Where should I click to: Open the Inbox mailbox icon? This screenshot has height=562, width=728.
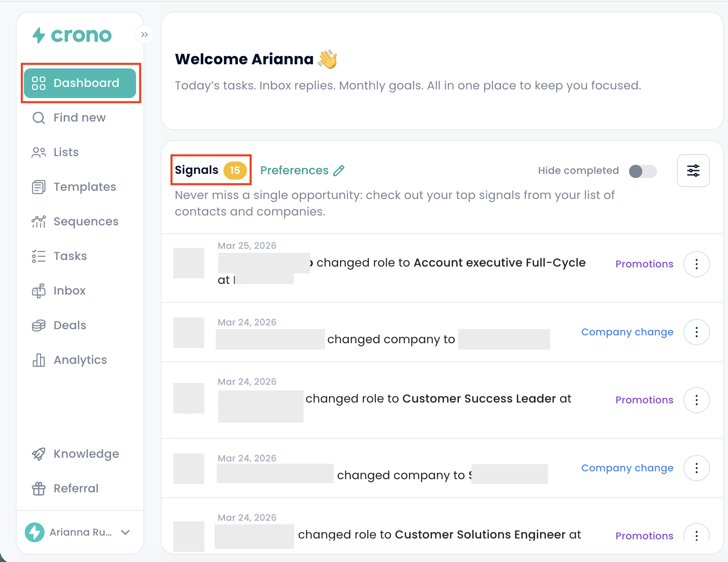[x=39, y=291]
